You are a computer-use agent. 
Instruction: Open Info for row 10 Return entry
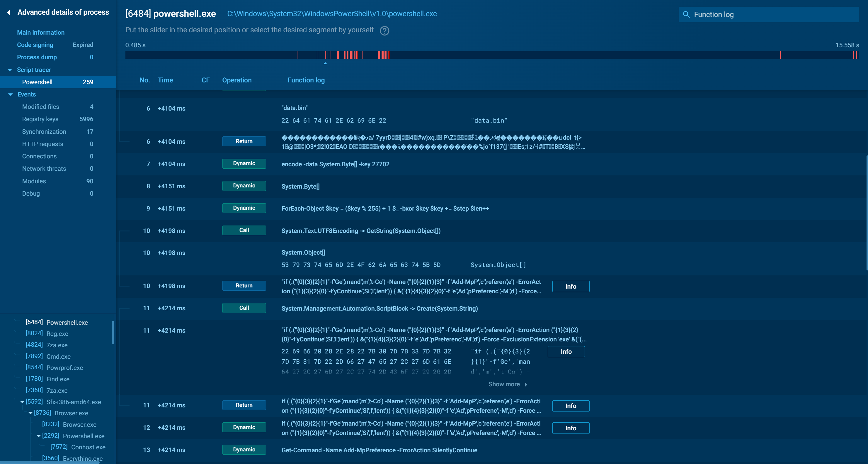(571, 286)
